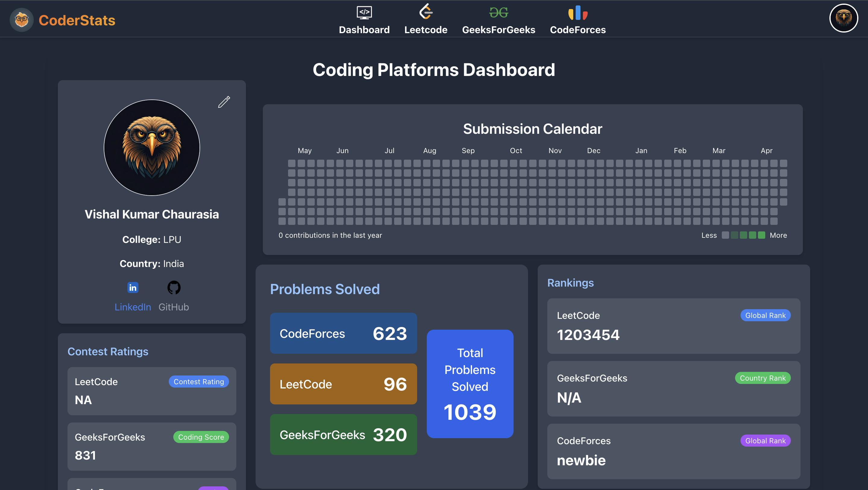Open the Dashboard page via its code icon
The height and width of the screenshot is (490, 868).
click(x=364, y=13)
